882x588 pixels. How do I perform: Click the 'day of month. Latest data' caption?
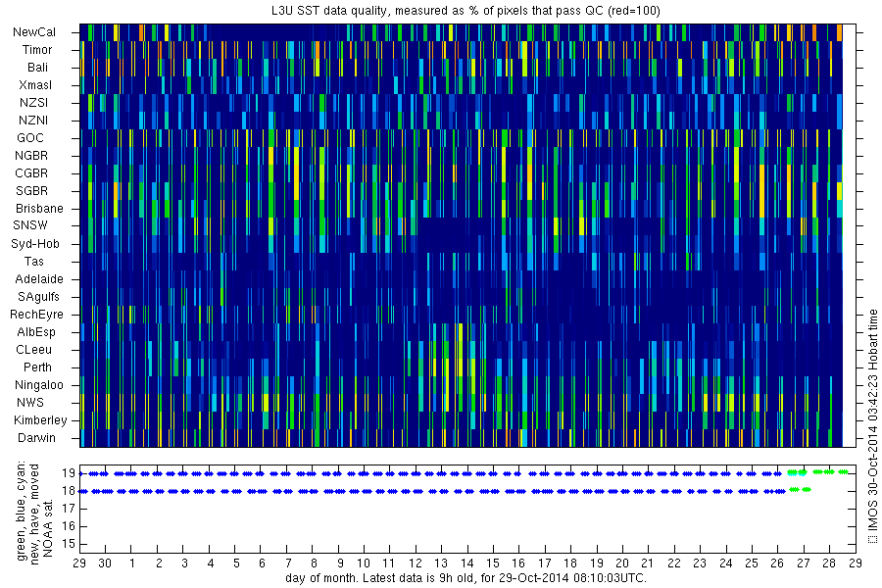pyautogui.click(x=466, y=578)
